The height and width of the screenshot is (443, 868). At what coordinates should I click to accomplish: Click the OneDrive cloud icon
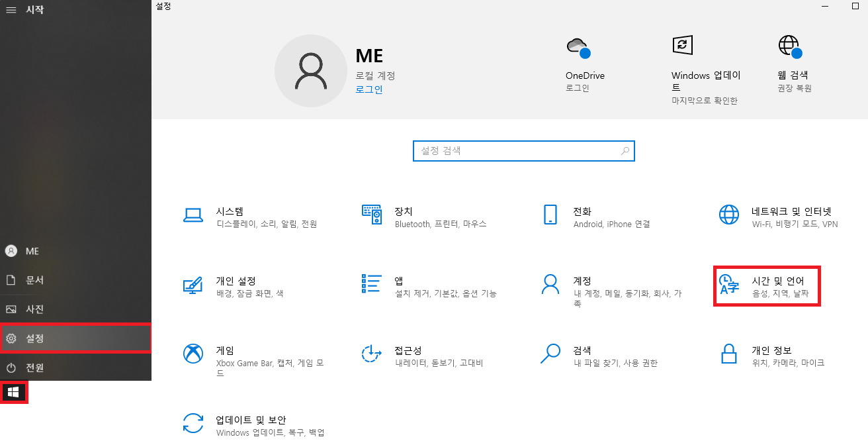pos(578,48)
